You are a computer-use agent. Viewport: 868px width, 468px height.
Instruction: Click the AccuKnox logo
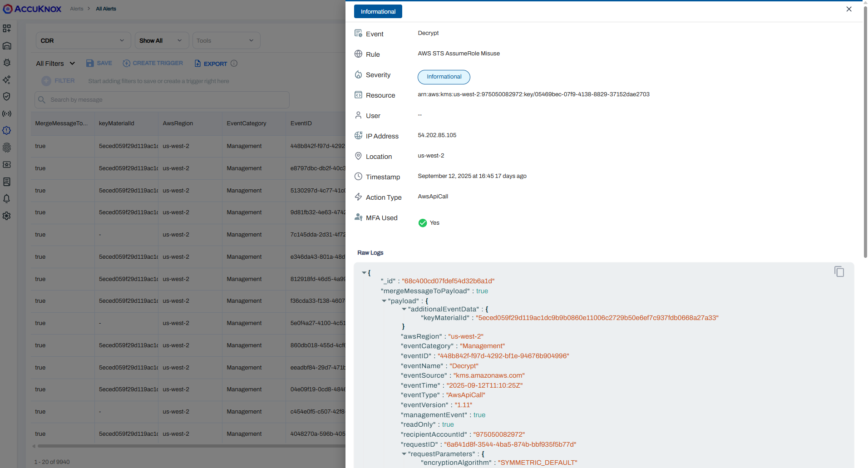pos(32,9)
